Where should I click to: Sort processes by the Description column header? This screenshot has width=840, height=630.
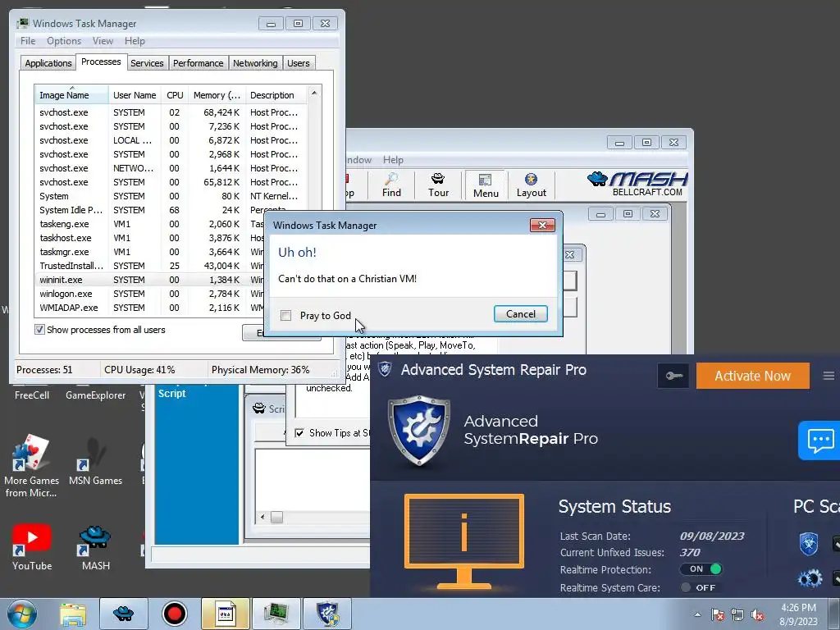coord(276,95)
